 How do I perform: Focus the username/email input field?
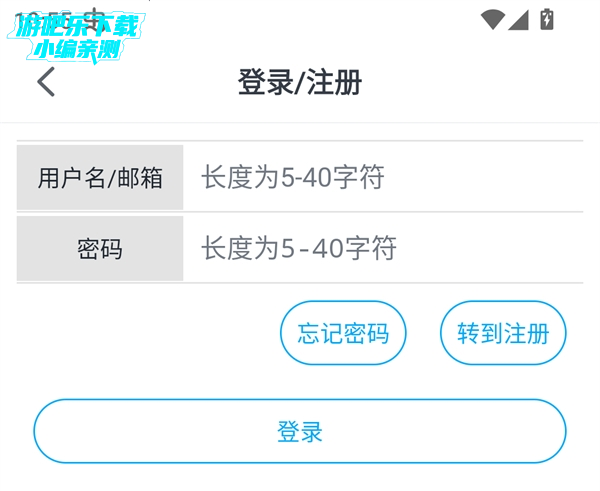coord(382,178)
